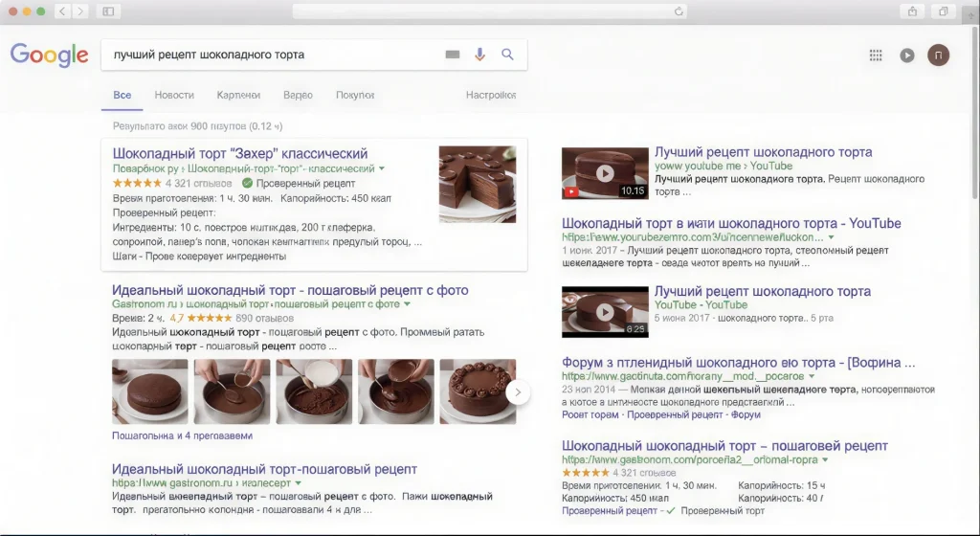Open Идеальный шоколадный торт - пошаговый рецепт с фото
This screenshot has width=980, height=536.
click(x=290, y=290)
